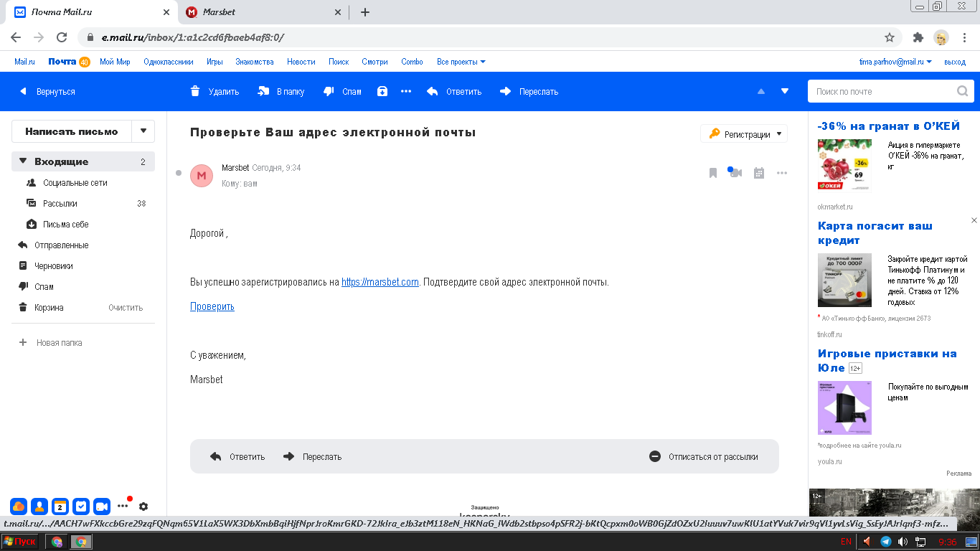
Task: Toggle the unread dot next to Marsbet
Action: [179, 173]
